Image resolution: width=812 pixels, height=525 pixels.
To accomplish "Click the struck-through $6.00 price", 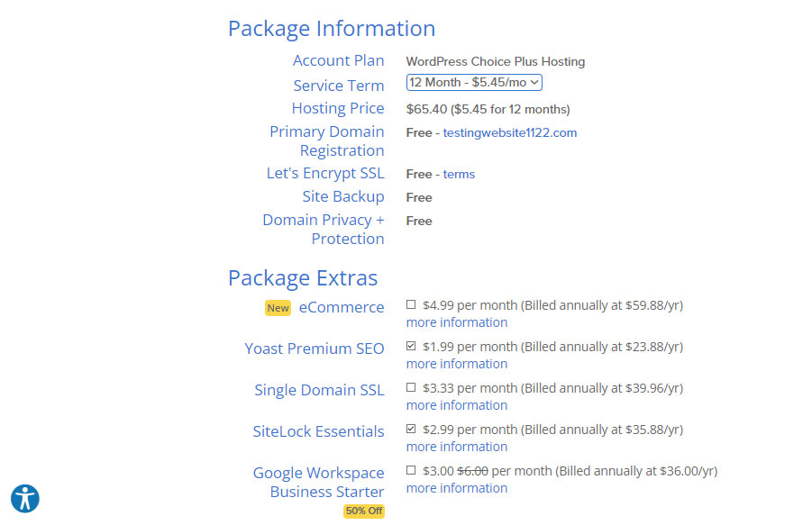I will (x=472, y=471).
